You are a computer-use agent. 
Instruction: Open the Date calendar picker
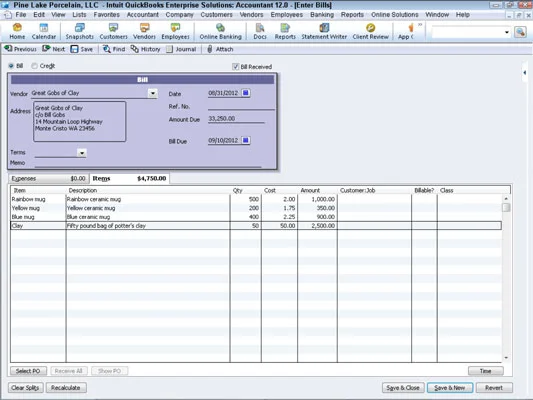click(246, 93)
